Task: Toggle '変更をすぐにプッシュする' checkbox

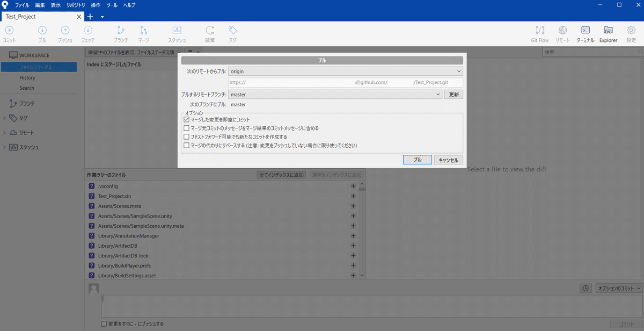Action: (x=104, y=324)
